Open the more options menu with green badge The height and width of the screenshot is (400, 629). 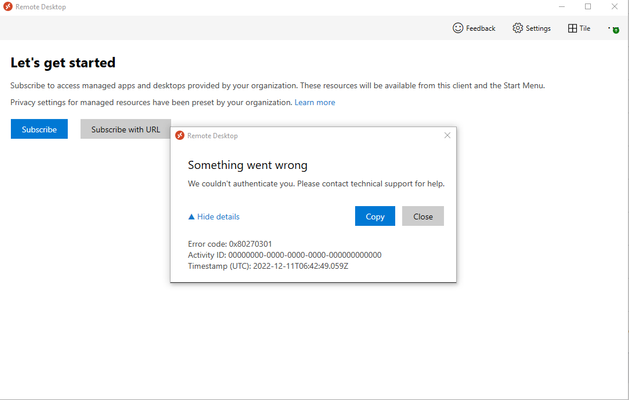(x=614, y=29)
